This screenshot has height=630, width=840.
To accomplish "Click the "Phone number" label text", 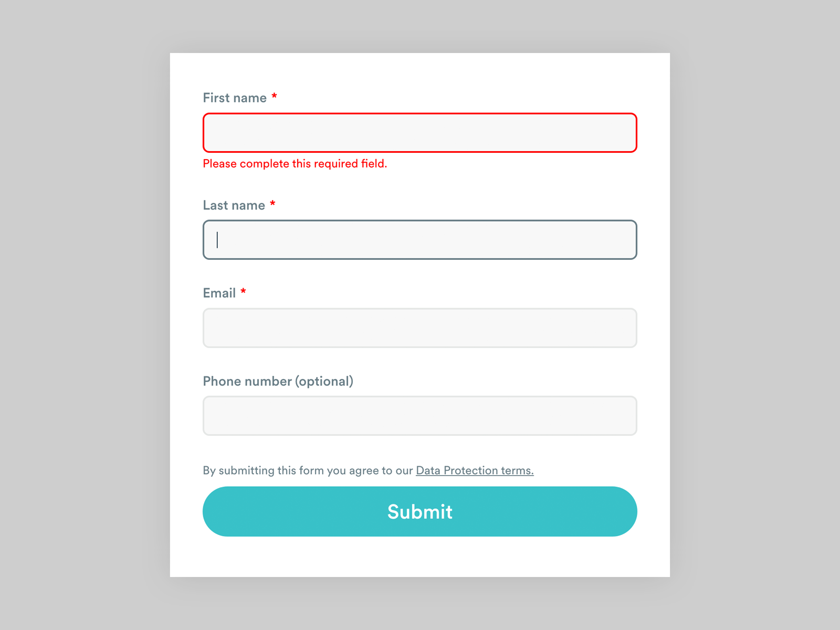I will (x=247, y=381).
